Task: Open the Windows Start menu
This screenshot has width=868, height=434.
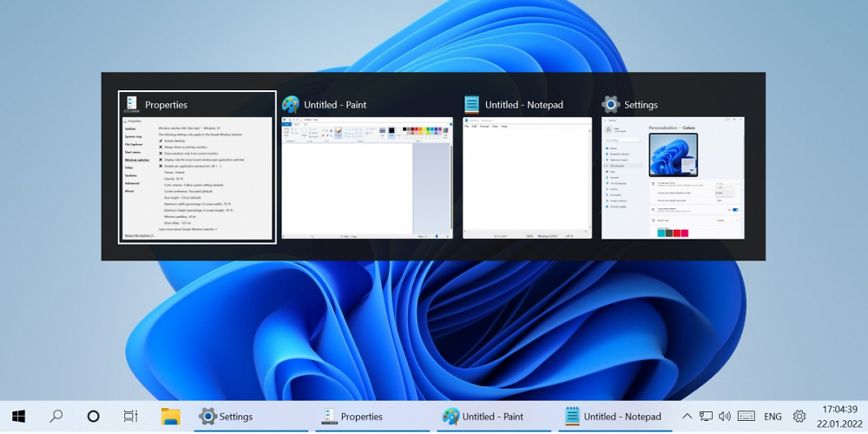Action: tap(19, 417)
